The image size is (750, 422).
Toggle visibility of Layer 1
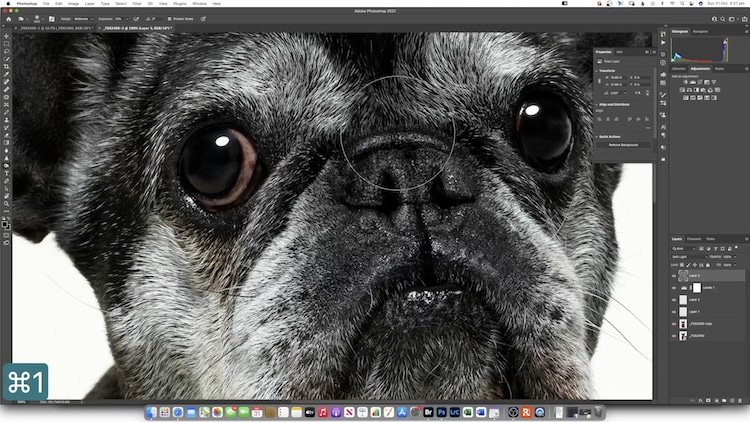point(674,311)
